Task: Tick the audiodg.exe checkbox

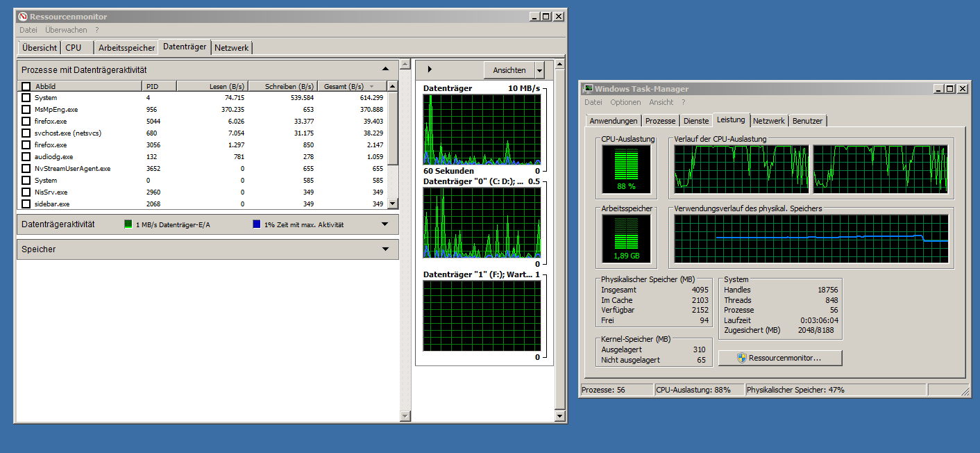Action: click(x=26, y=157)
